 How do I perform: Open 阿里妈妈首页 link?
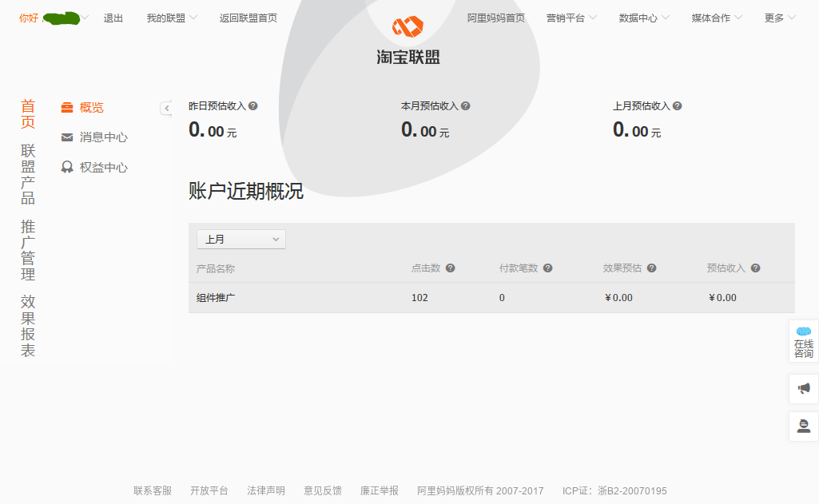pyautogui.click(x=495, y=18)
